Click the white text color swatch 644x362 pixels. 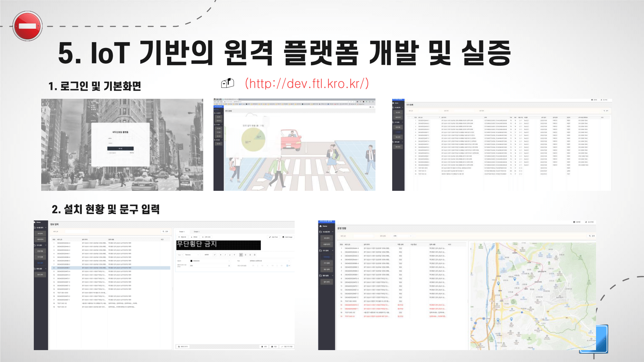tap(203, 255)
